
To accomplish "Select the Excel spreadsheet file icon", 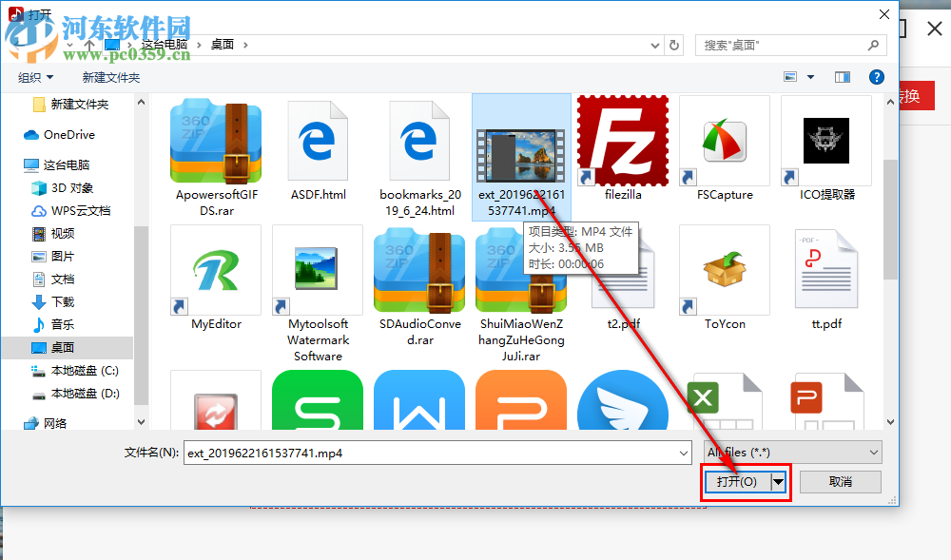I will (725, 401).
